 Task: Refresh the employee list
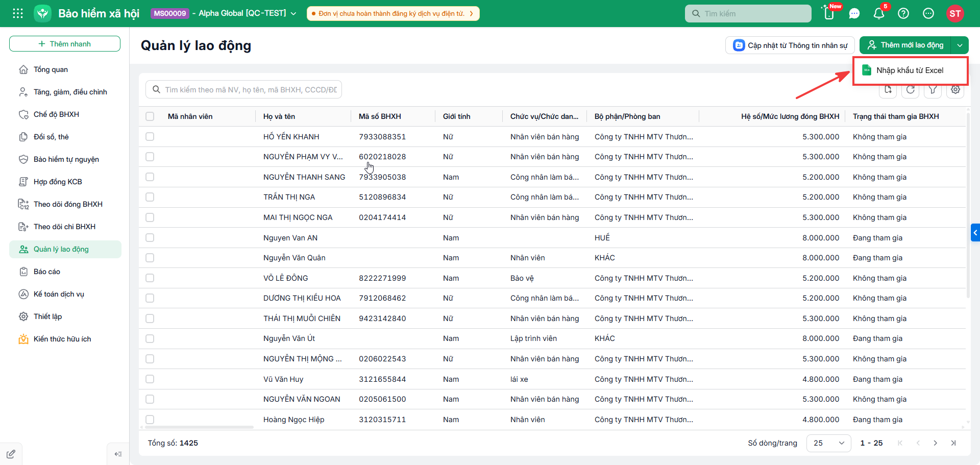click(x=911, y=90)
